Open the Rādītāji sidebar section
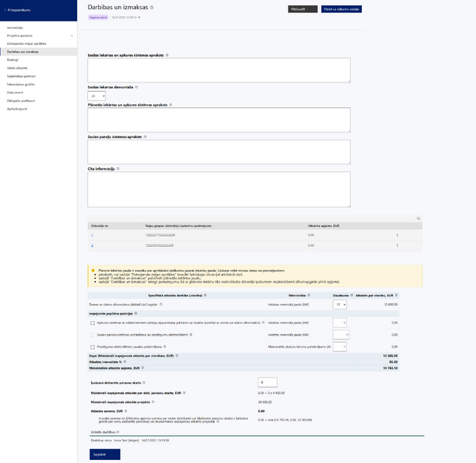The width and height of the screenshot is (476, 463). pos(13,60)
